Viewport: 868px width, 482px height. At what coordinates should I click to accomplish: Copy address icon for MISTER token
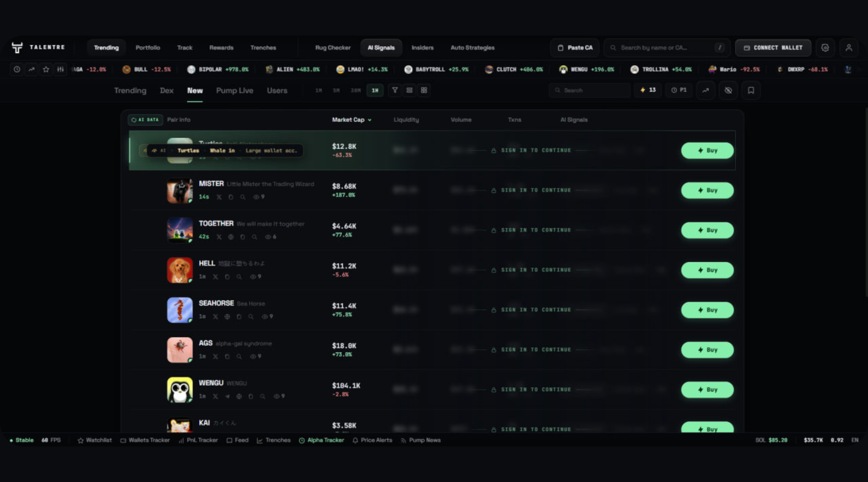[231, 197]
